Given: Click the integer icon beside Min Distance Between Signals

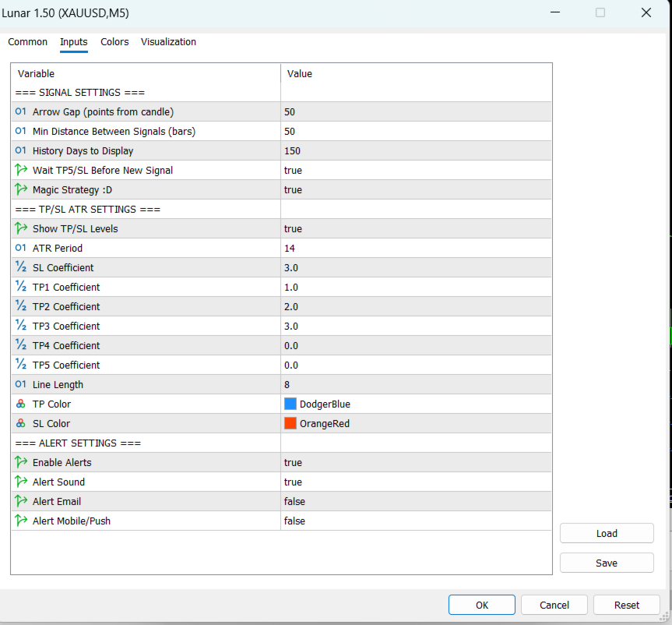Looking at the screenshot, I should pos(20,131).
